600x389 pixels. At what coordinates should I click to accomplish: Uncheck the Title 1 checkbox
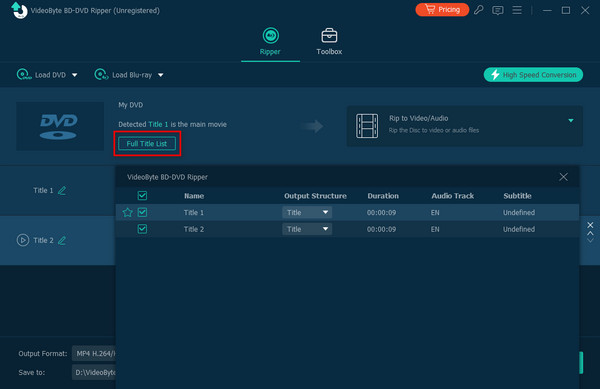[142, 212]
